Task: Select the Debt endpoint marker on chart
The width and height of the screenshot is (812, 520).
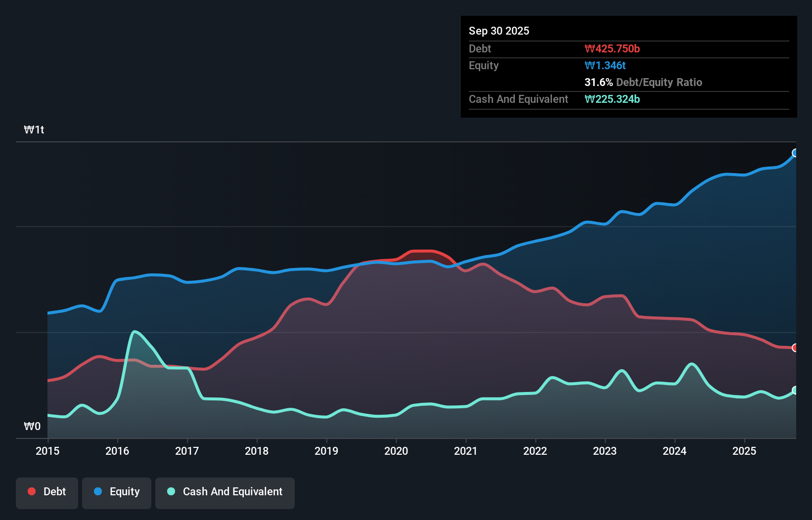Action: click(795, 348)
